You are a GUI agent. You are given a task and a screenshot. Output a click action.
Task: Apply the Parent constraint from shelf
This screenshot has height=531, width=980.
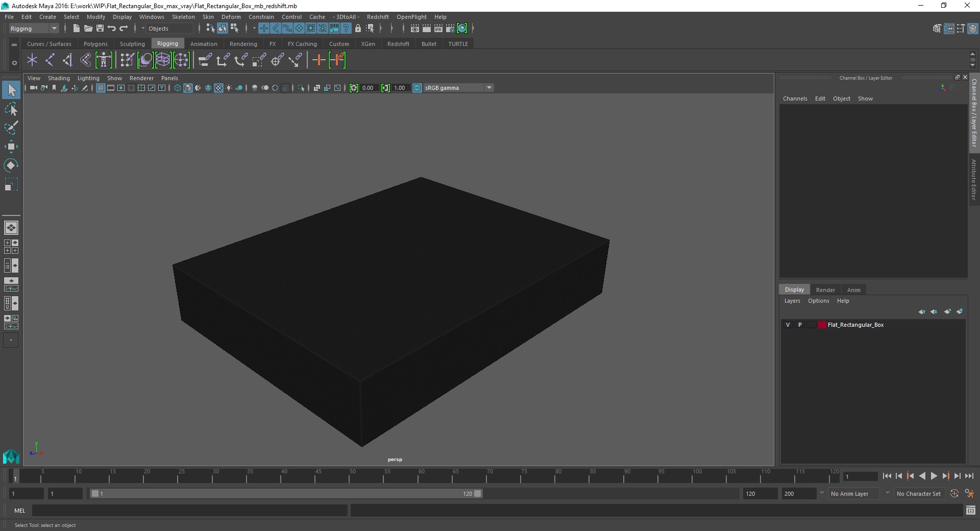(205, 60)
